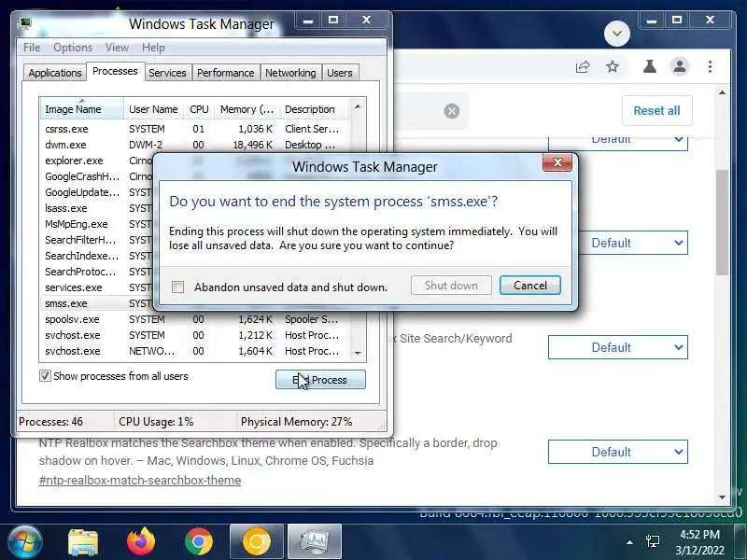Select services.exe process row
The width and height of the screenshot is (747, 560).
[x=97, y=287]
